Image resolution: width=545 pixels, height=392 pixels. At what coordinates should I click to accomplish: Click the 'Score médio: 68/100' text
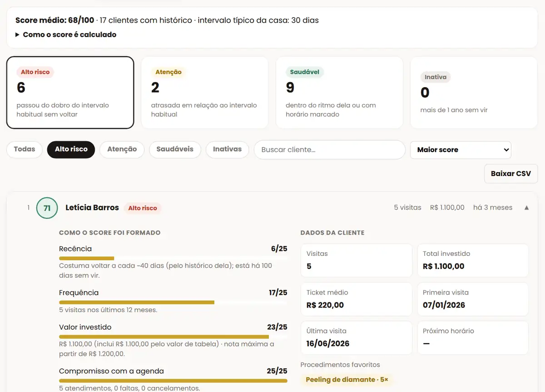tap(54, 20)
